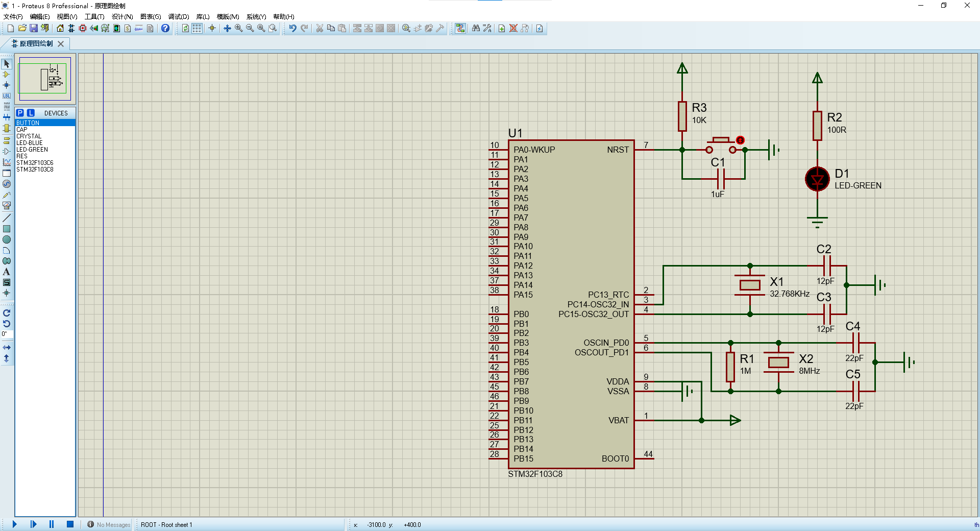This screenshot has width=980, height=531.
Task: Click the rotate anticlockwise icon
Action: click(7, 324)
